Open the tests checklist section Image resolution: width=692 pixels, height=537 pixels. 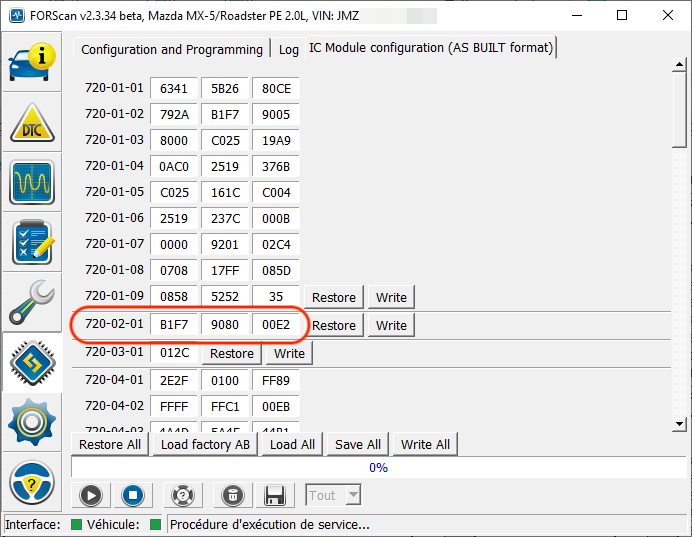coord(32,242)
